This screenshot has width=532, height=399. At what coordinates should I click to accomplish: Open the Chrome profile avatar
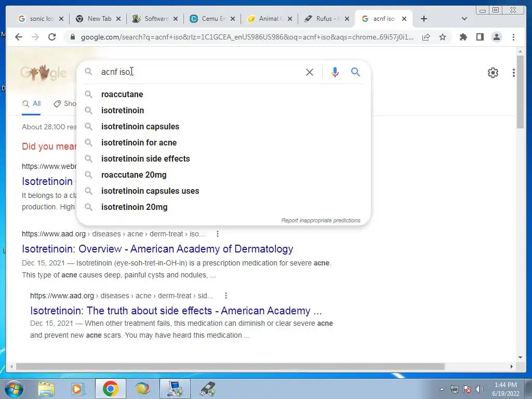(496, 37)
